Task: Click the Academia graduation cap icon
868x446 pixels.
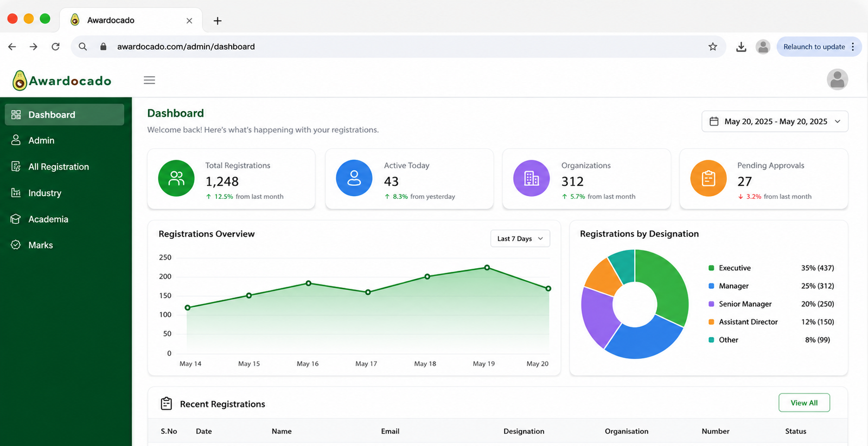Action: pyautogui.click(x=16, y=219)
